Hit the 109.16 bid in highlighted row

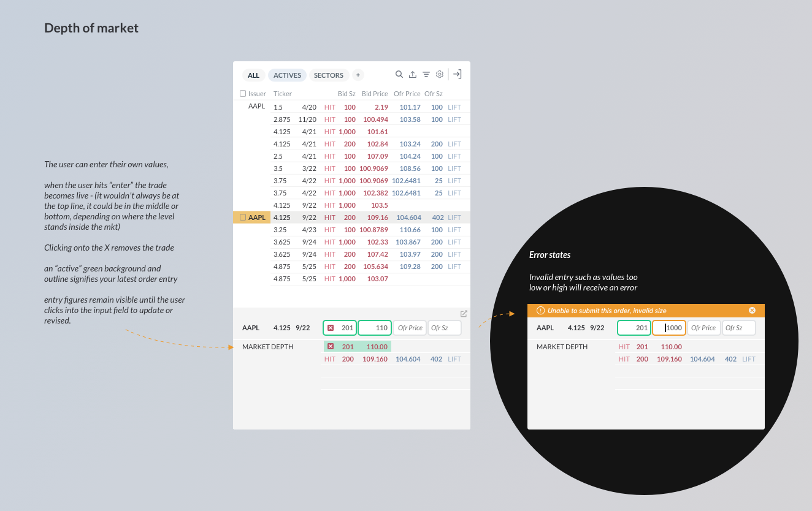click(x=330, y=218)
